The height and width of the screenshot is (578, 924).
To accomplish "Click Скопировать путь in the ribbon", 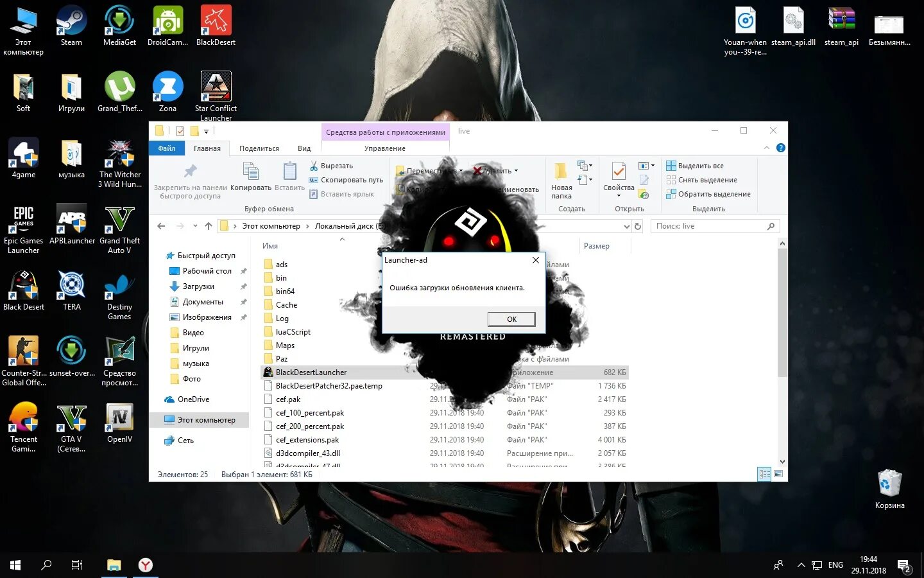I will pyautogui.click(x=346, y=180).
